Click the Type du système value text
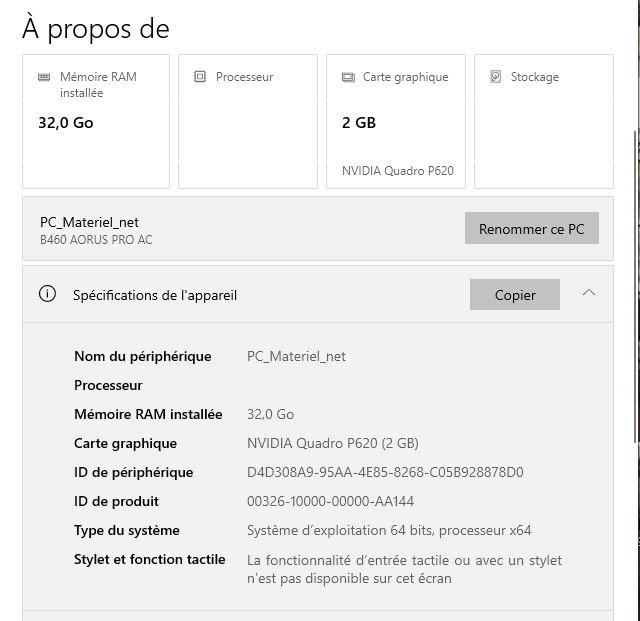Viewport: 640px width, 621px height. click(389, 530)
